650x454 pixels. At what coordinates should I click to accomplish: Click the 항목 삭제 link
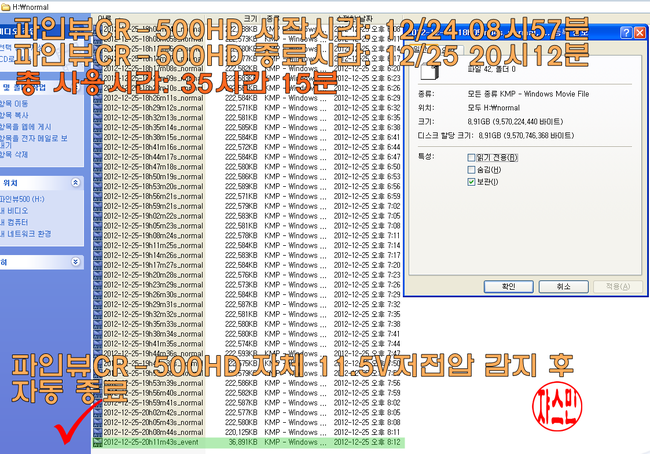[14, 155]
